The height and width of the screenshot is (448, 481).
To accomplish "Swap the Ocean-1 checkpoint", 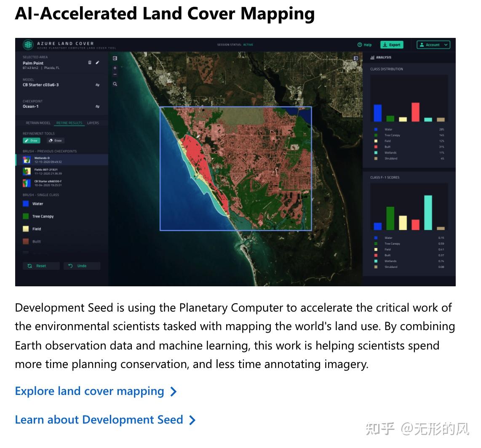I will tap(98, 107).
